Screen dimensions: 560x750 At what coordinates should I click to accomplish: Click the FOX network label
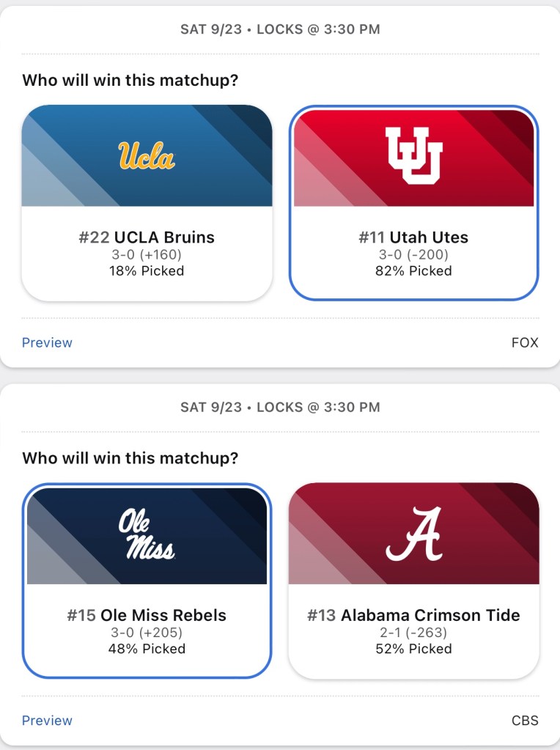[x=525, y=342]
